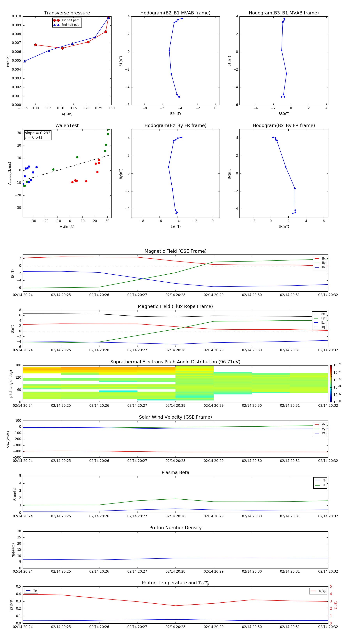
Task: Click the pitch angle colorbar
Action: (331, 383)
